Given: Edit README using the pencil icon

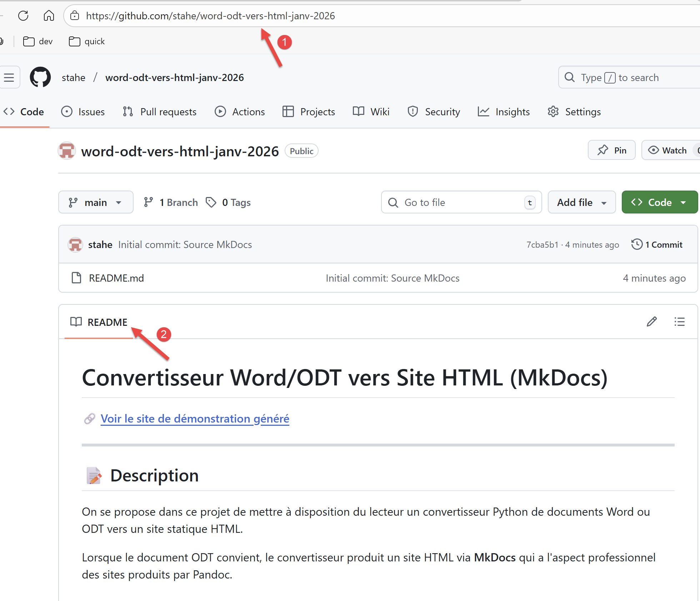Looking at the screenshot, I should tap(651, 322).
